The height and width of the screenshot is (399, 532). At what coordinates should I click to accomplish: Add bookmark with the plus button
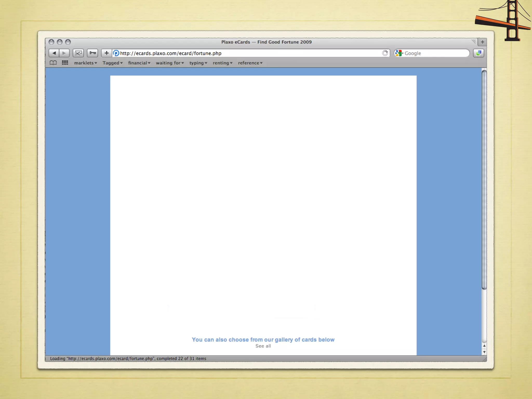[x=107, y=53]
